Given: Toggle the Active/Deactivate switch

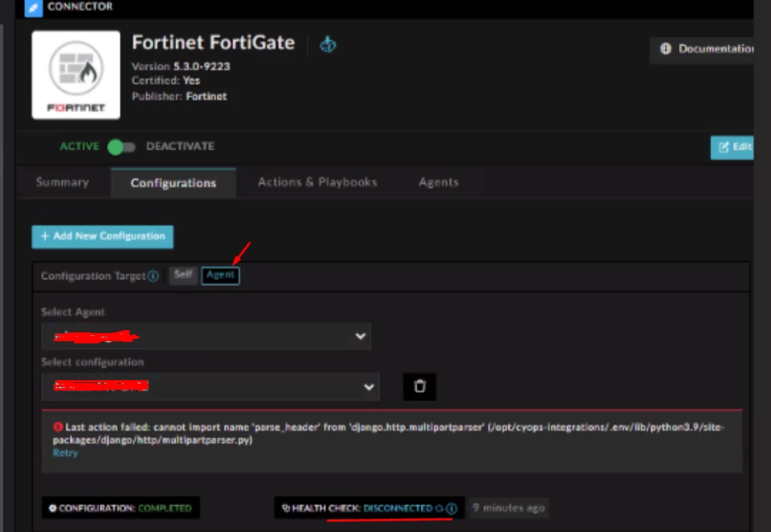Looking at the screenshot, I should [x=121, y=147].
